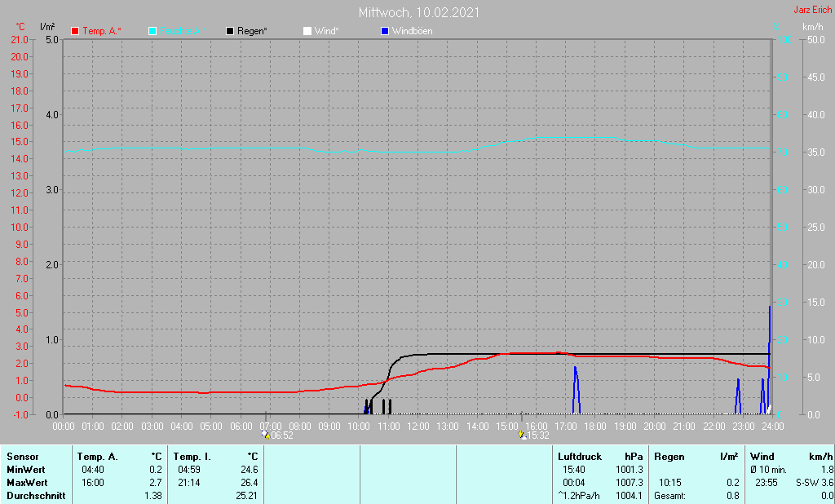Click the Windböen legend label
The height and width of the screenshot is (504, 835).
(412, 31)
